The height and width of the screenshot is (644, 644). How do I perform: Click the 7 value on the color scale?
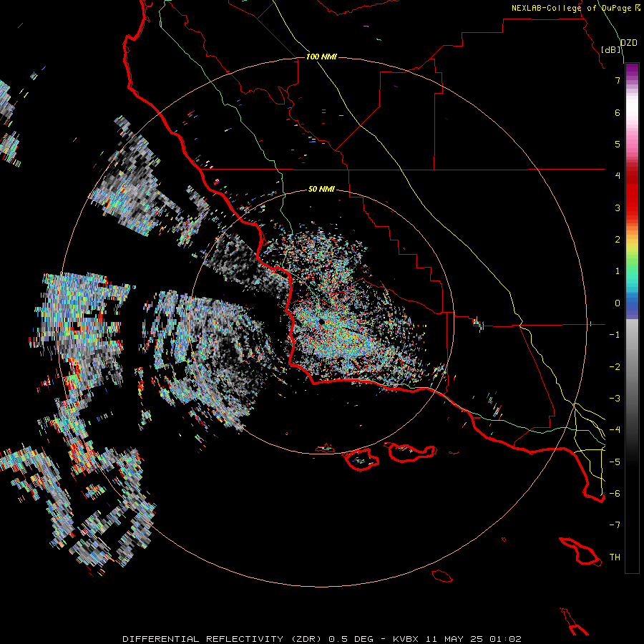tap(618, 80)
